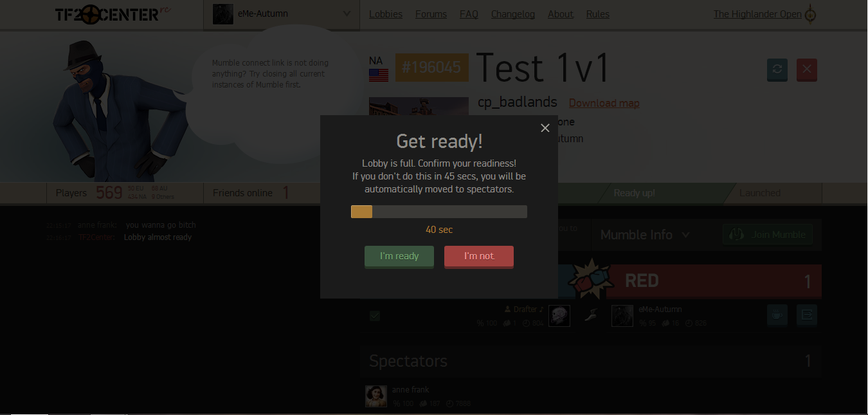Click anne frank's spectator avatar
Screen dimensions: 868x415
pos(376,396)
